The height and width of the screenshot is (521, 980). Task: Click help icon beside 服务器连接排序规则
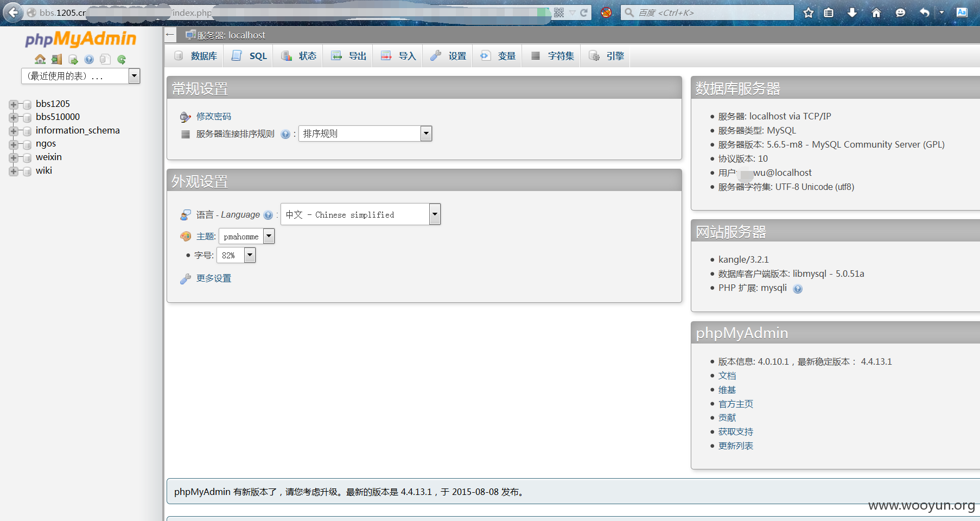point(285,134)
